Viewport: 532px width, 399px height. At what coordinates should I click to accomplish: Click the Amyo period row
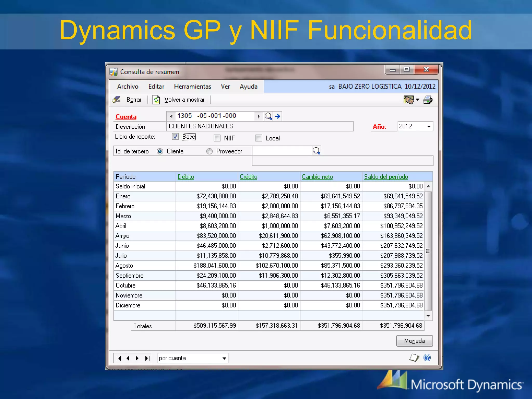tap(269, 236)
